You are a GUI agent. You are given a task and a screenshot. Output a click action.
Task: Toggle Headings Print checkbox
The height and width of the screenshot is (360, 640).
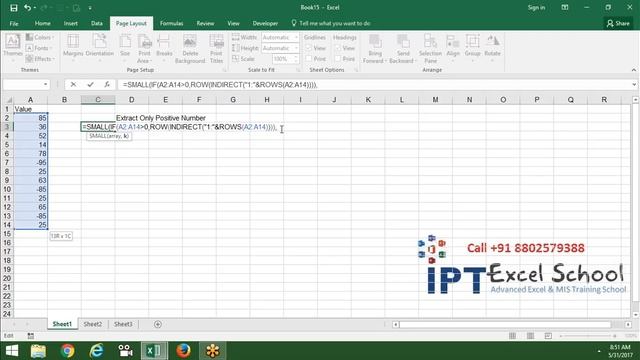coord(338,59)
